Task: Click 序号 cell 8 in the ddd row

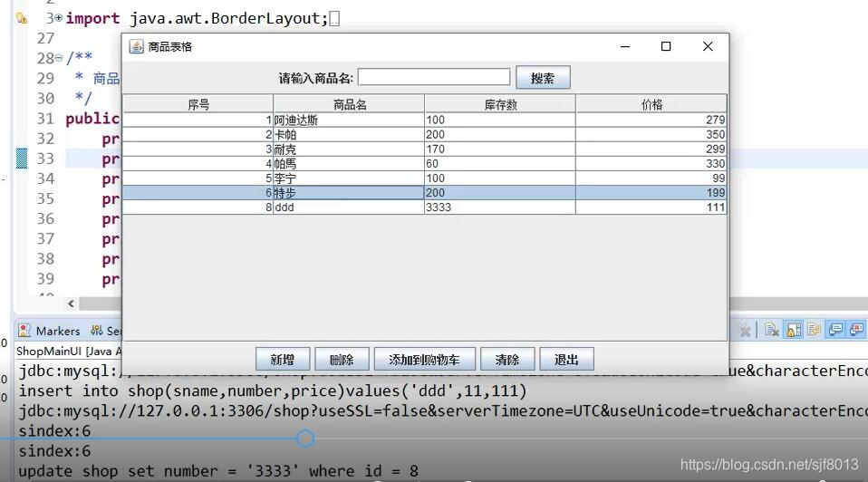Action: point(198,207)
